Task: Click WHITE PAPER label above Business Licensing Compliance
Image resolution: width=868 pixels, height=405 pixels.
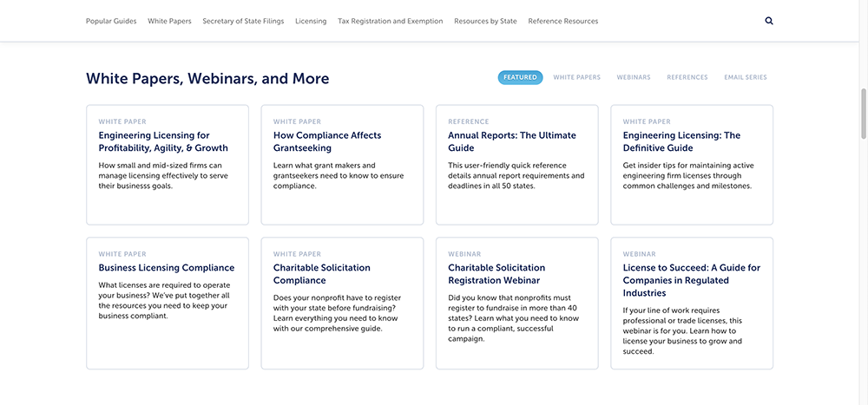Action: coord(122,254)
